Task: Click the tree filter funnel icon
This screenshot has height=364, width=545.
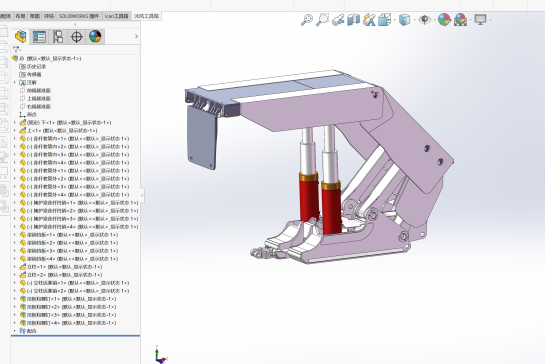Action: [x=16, y=50]
